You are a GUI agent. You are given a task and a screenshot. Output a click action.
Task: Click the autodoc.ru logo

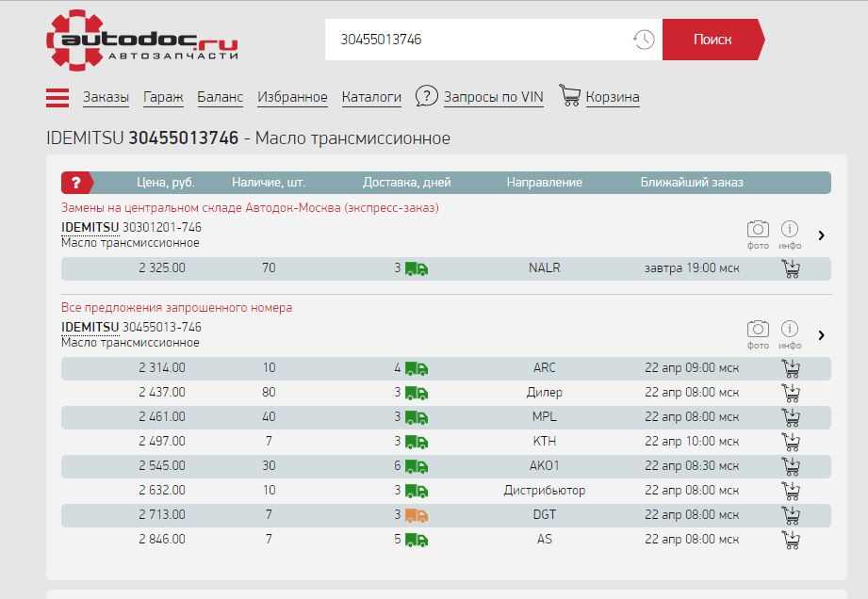click(x=141, y=40)
